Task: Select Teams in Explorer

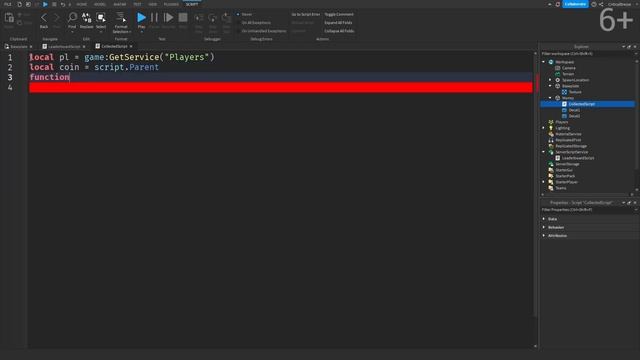Action: 560,188
